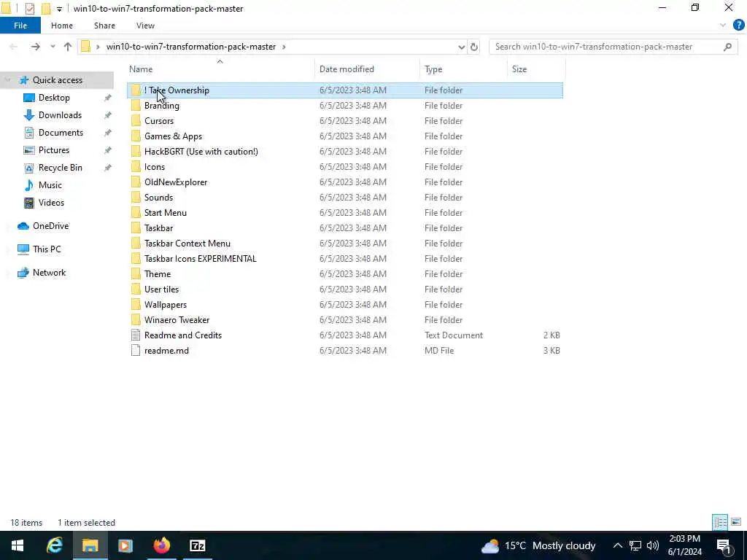Click the New folder quick access icon

[x=46, y=9]
